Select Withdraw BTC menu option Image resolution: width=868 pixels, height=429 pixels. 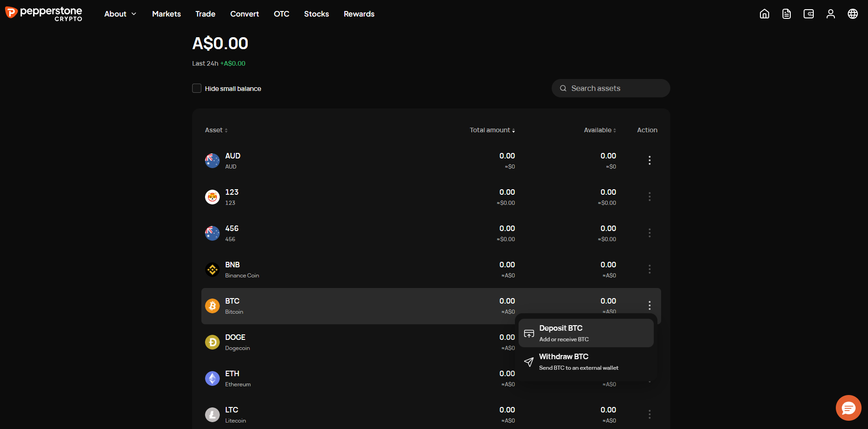point(586,361)
